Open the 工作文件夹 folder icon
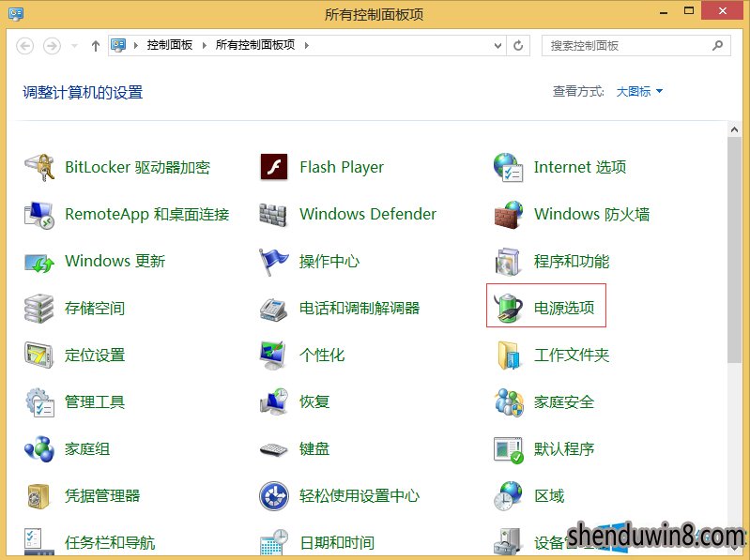 click(508, 355)
